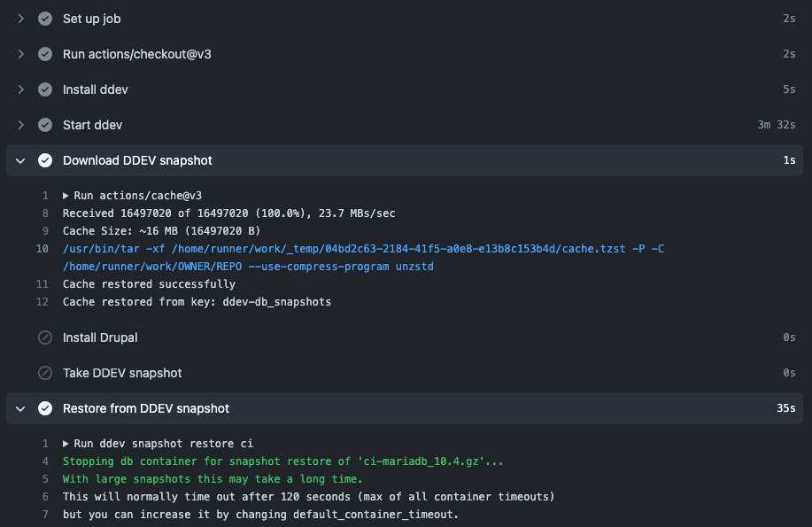This screenshot has height=527, width=812.
Task: Click the checkmark icon beside Start ddev
Action: coord(44,125)
